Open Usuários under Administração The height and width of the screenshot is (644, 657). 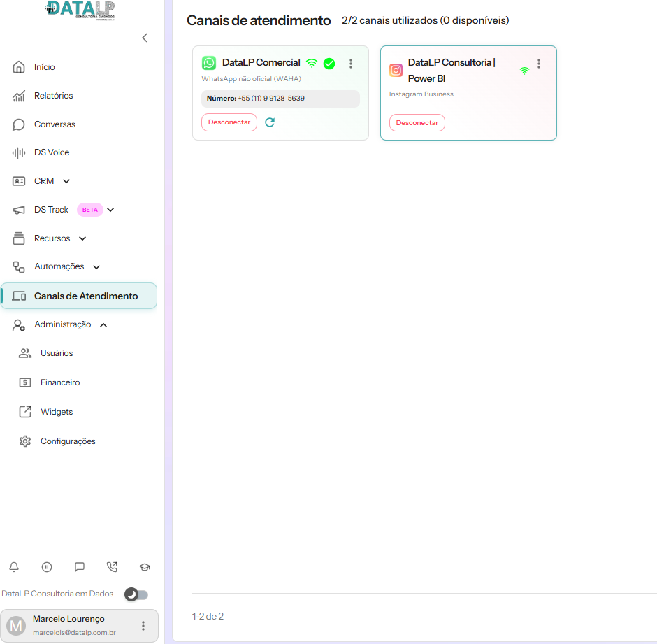coord(57,353)
